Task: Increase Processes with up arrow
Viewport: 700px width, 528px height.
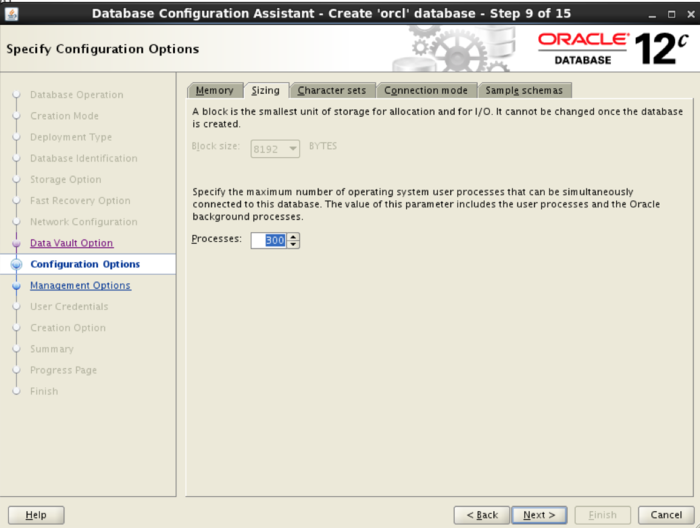Action: (x=293, y=237)
